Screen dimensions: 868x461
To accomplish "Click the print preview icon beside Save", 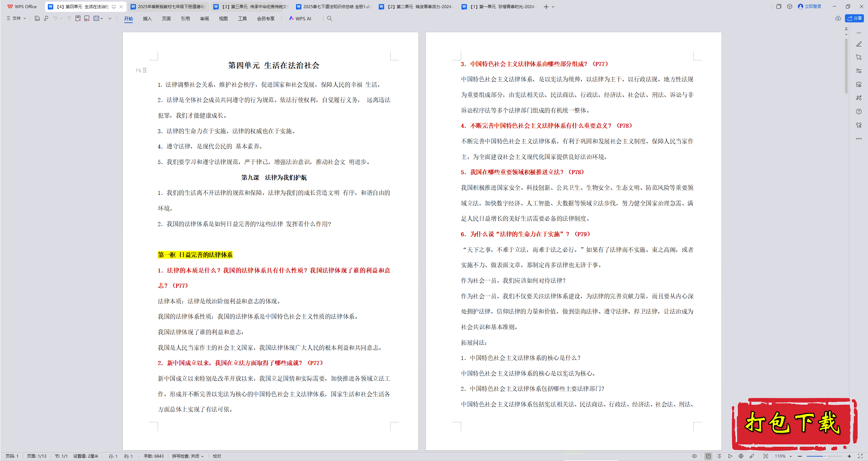I will click(x=46, y=18).
